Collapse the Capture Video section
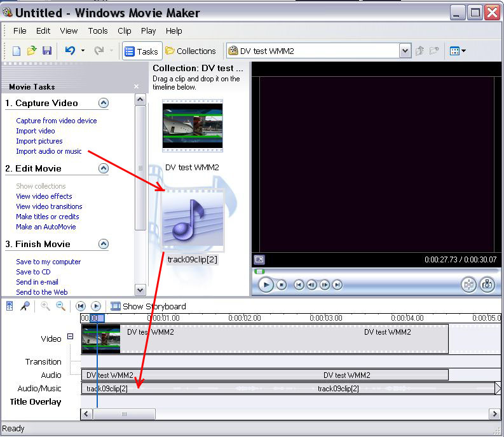504x437 pixels. (x=104, y=103)
